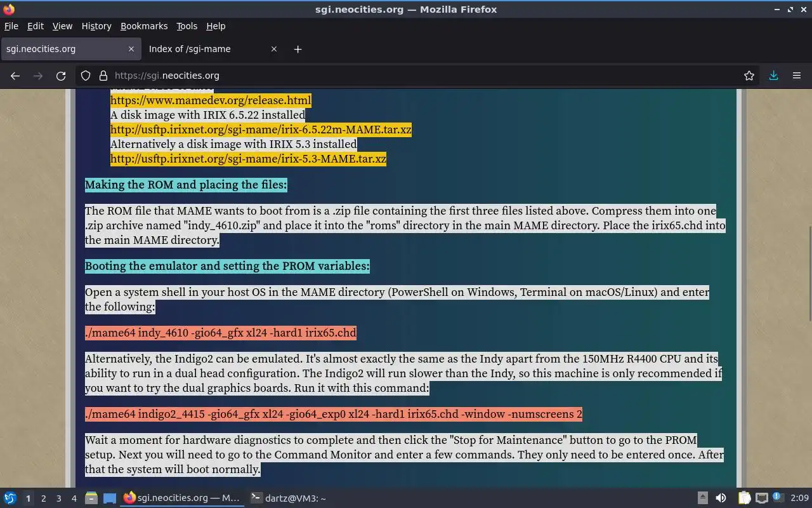Open the clipboard manager tray icon
This screenshot has width=812, height=508.
click(744, 498)
